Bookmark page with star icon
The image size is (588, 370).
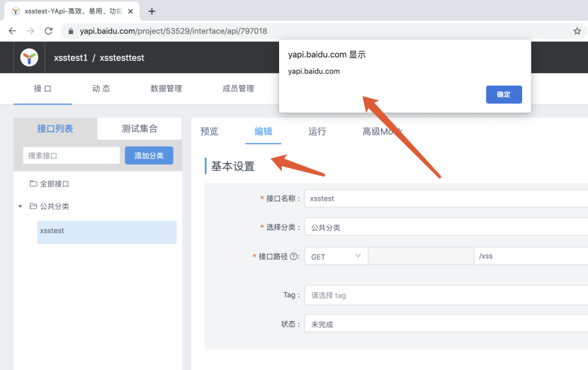click(x=577, y=31)
